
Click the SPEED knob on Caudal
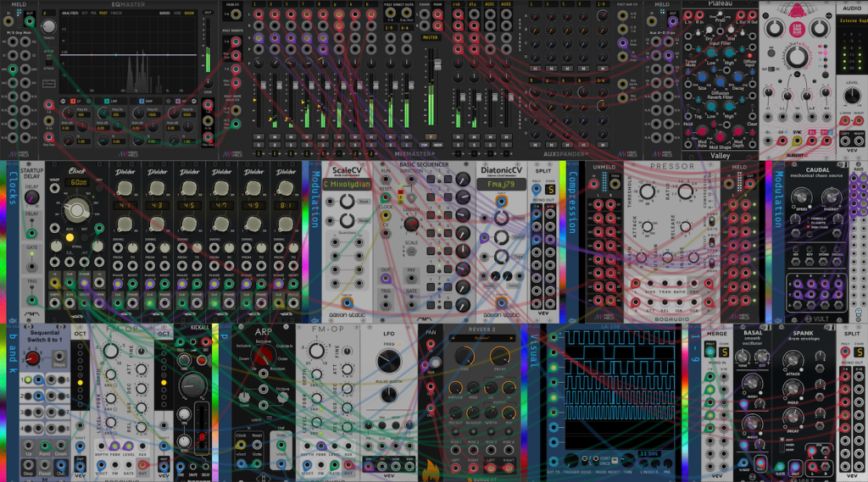(x=801, y=197)
